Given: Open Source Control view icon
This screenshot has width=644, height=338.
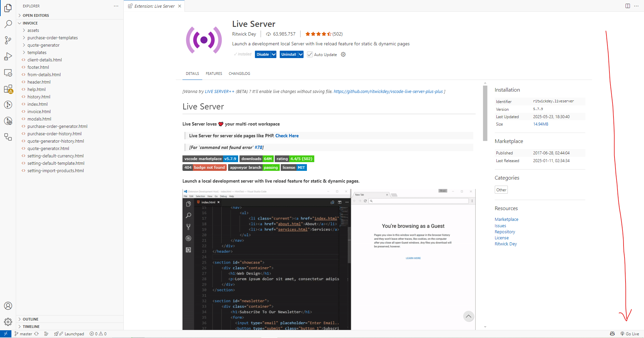Looking at the screenshot, I should pos(8,40).
